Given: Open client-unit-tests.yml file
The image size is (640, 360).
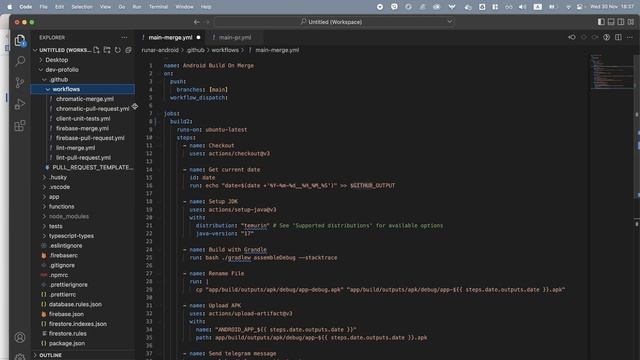Looking at the screenshot, I should (x=83, y=119).
